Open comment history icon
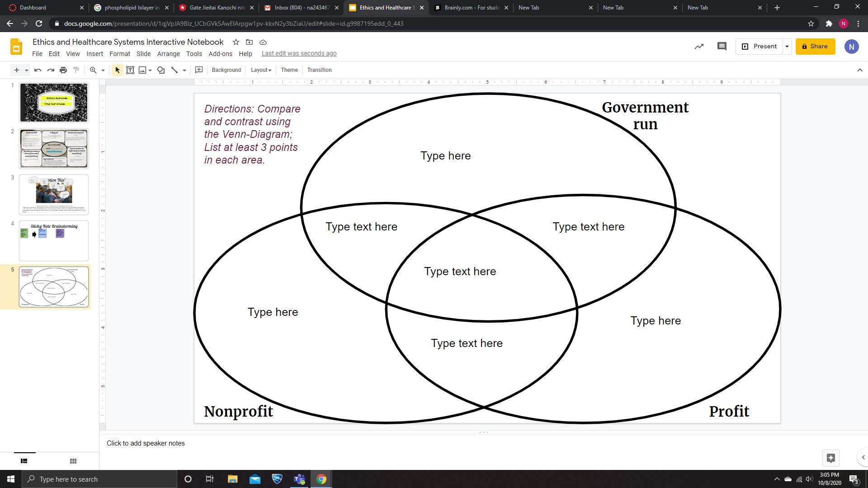868x488 pixels. (x=722, y=47)
